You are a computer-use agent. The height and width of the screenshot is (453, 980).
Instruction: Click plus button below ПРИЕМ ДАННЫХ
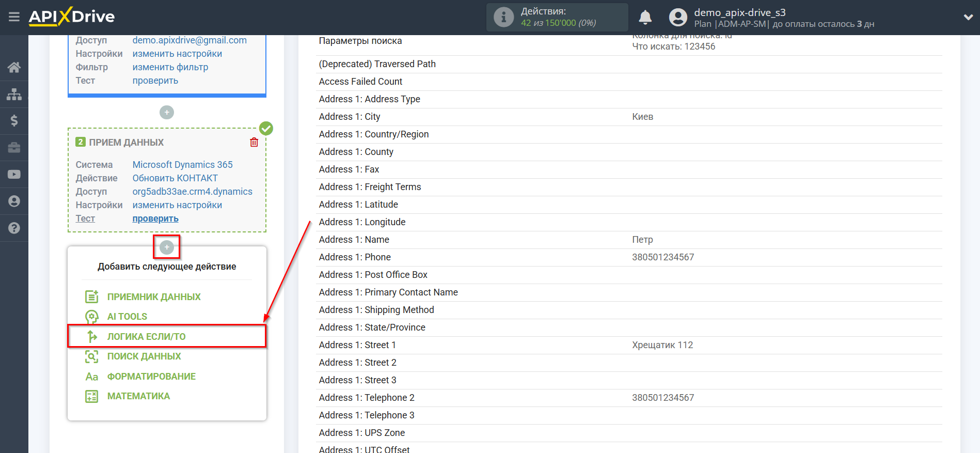tap(167, 247)
